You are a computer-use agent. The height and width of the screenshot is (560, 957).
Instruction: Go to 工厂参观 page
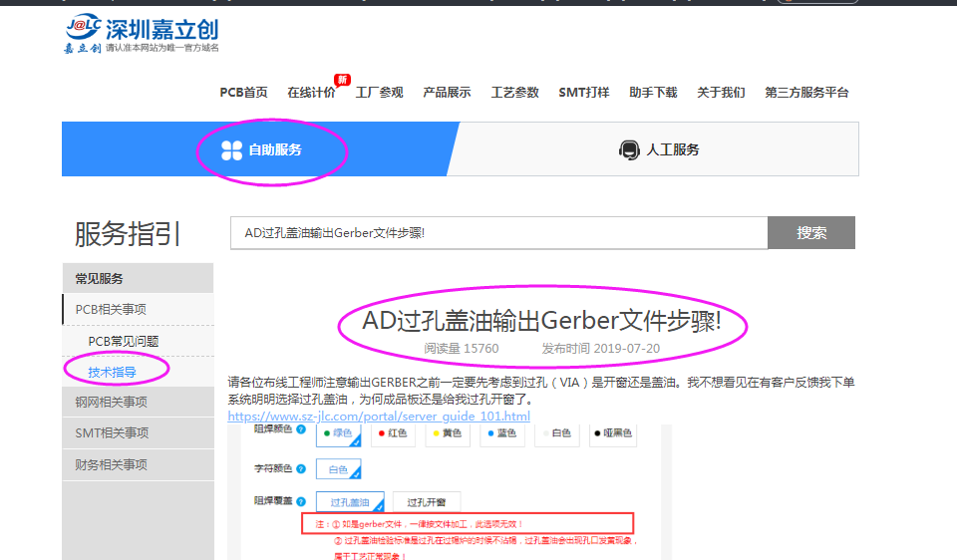[379, 92]
